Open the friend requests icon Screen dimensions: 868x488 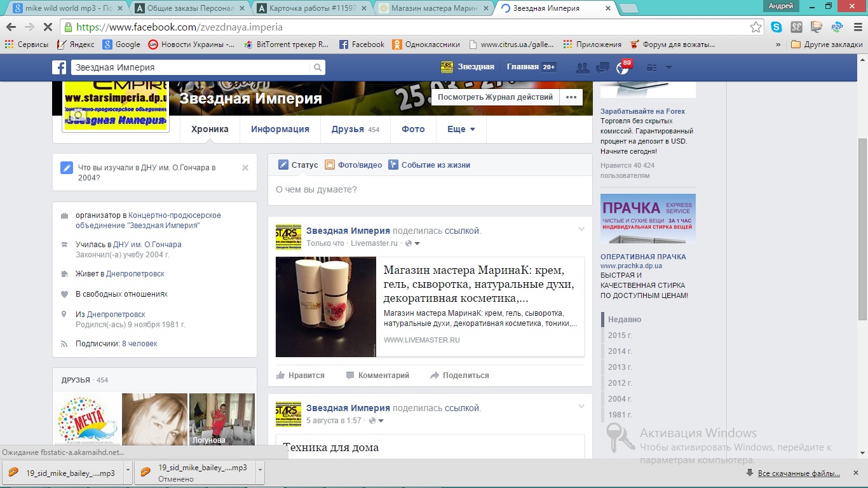(x=581, y=67)
